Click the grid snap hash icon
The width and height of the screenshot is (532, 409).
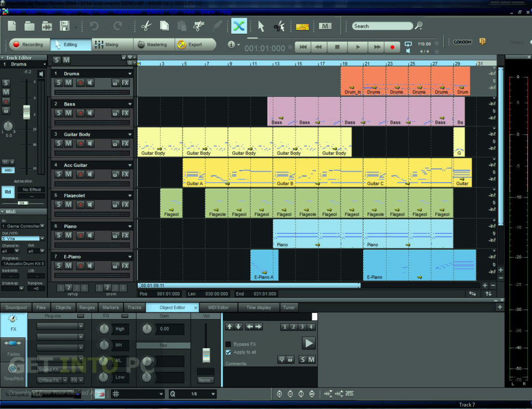tap(116, 394)
